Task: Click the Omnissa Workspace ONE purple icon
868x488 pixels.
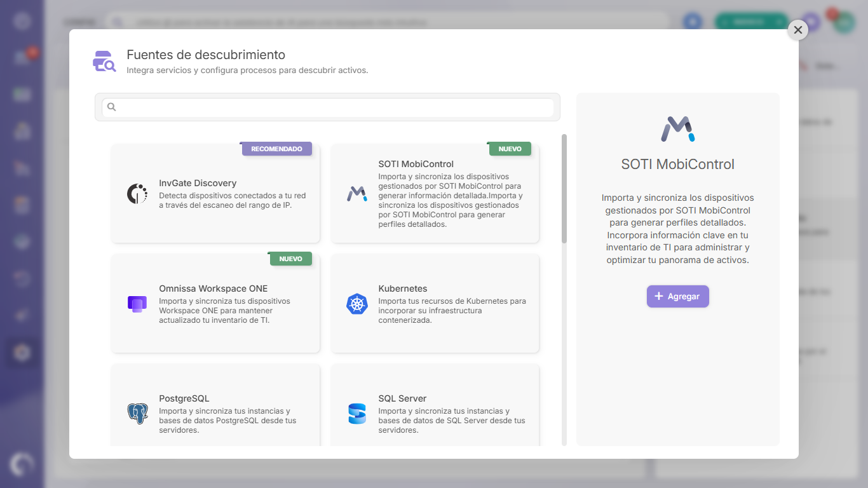Action: (137, 304)
